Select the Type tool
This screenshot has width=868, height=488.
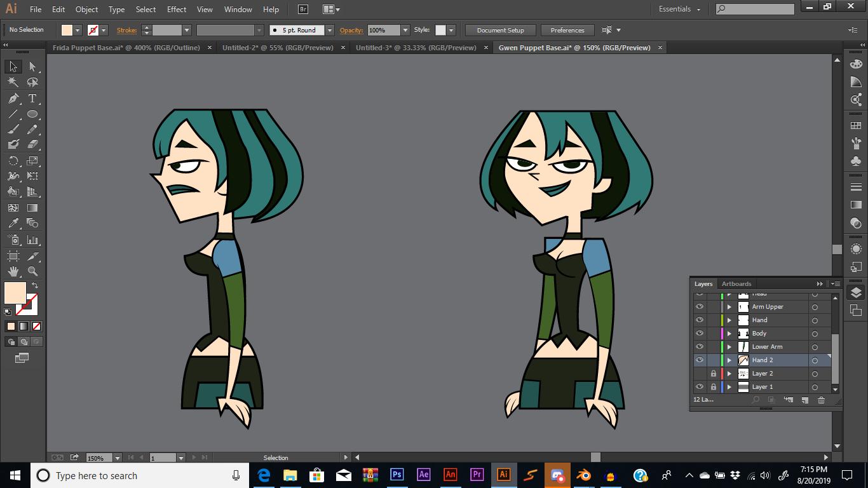pos(32,98)
